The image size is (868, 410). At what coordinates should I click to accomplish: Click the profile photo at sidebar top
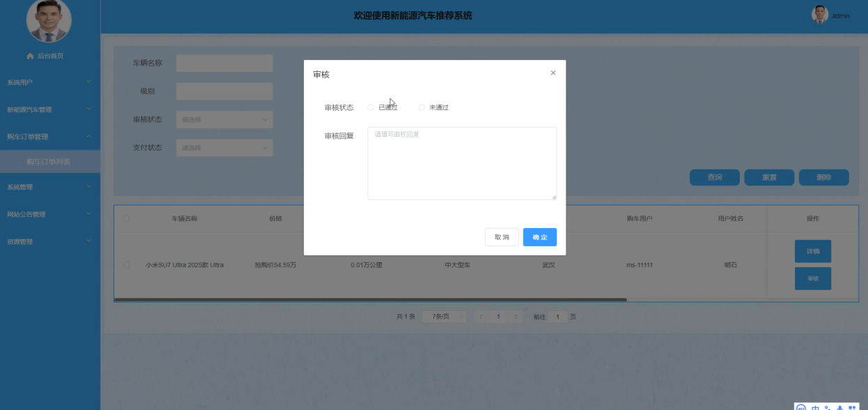pos(50,21)
